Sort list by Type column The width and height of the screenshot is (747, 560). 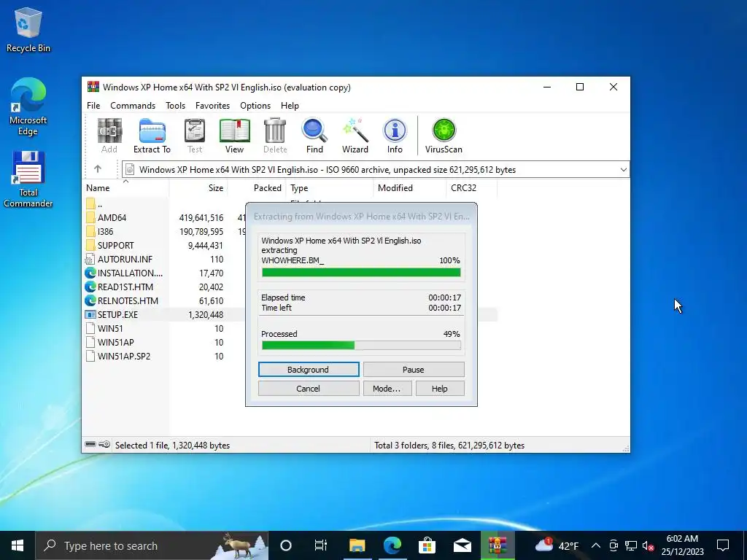tap(330, 188)
